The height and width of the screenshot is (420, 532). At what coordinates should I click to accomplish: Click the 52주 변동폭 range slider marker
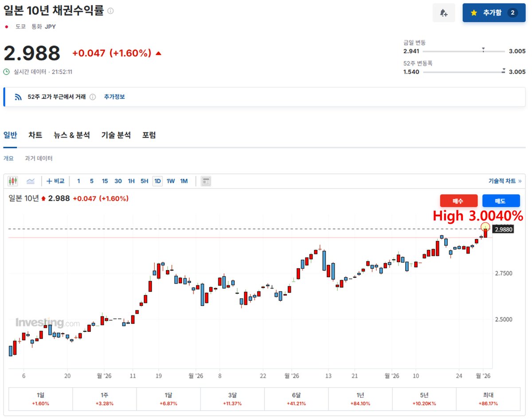pos(504,70)
